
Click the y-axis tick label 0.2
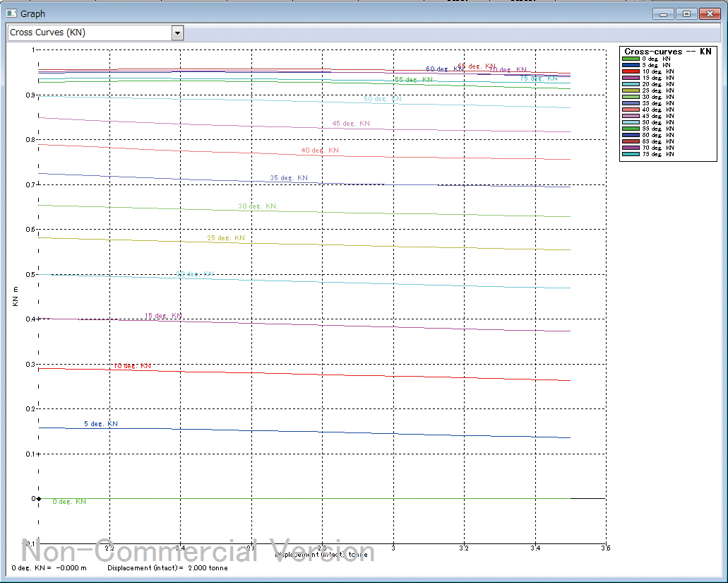tap(30, 408)
